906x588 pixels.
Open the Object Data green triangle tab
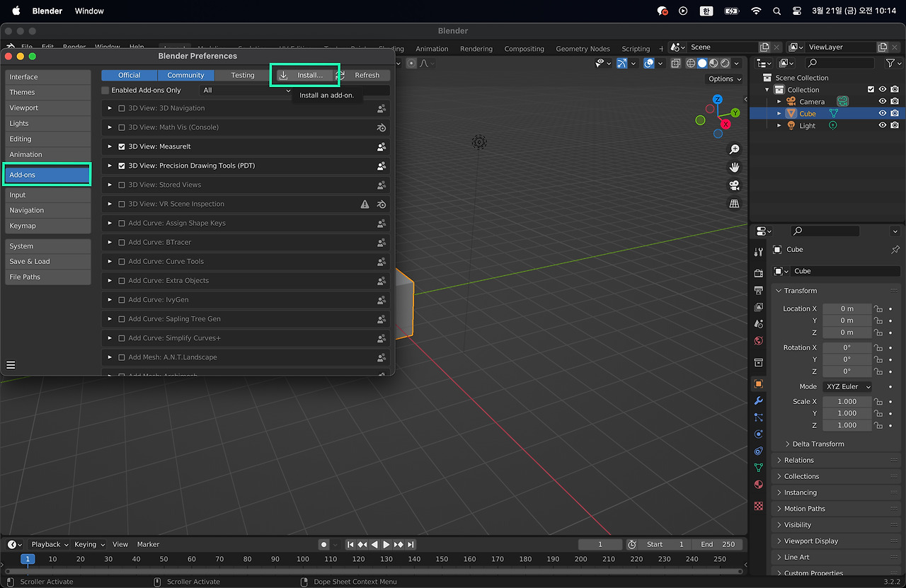click(x=759, y=468)
